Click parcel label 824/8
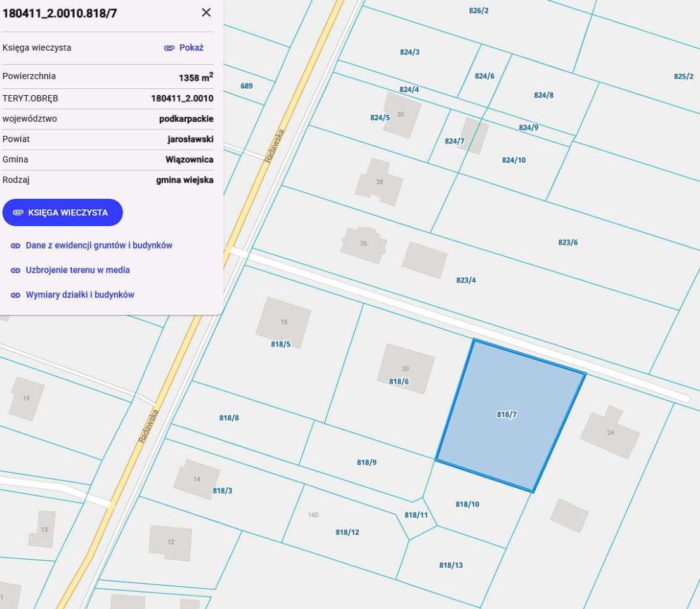Image resolution: width=700 pixels, height=609 pixels. [544, 95]
